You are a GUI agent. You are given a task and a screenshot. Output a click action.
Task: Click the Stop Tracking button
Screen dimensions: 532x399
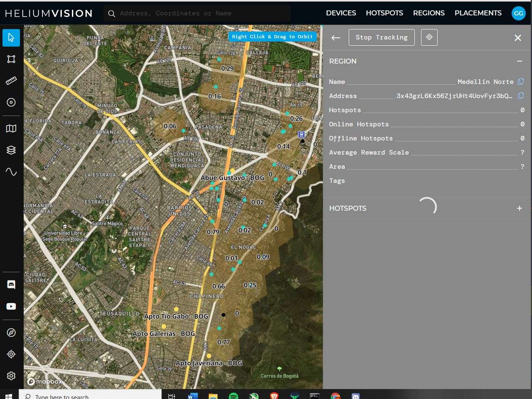[382, 37]
